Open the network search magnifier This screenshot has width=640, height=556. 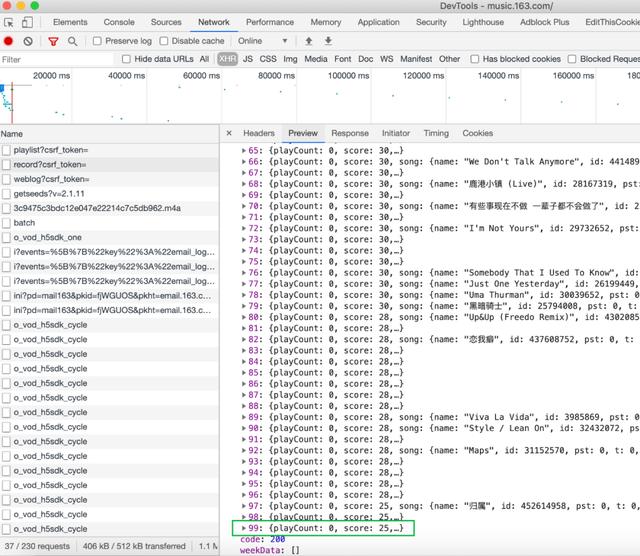tap(72, 41)
